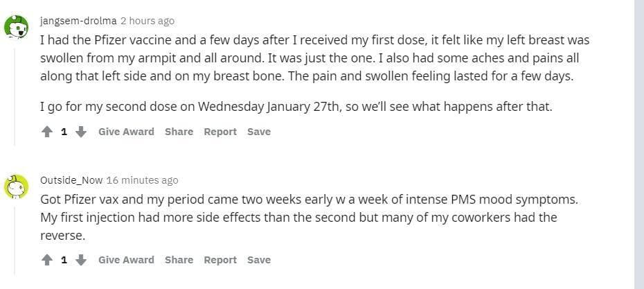The image size is (644, 289).
Task: Upvote the jangsem-drolma comment
Action: tap(47, 132)
